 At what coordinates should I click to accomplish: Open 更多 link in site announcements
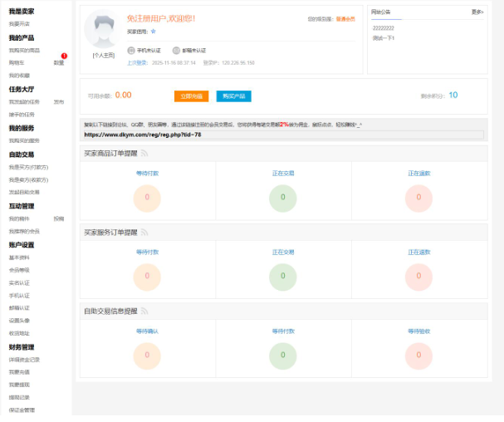coord(477,12)
